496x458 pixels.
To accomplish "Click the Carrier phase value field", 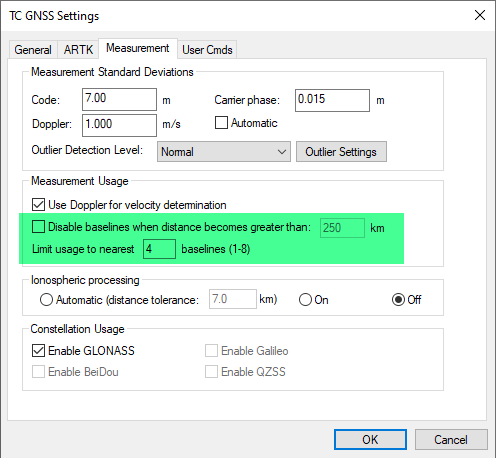I will point(332,100).
